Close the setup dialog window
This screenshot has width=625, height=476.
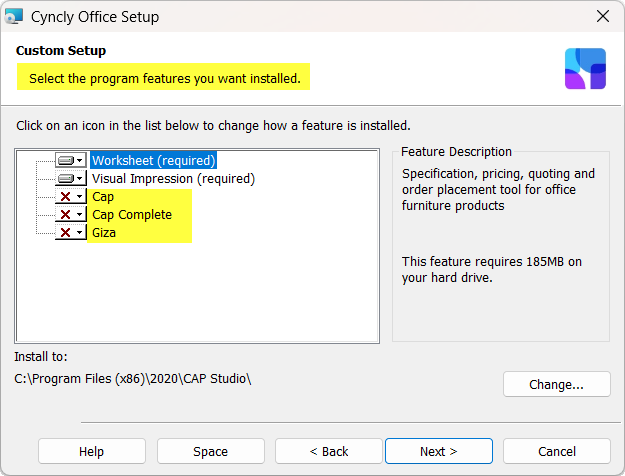[603, 17]
